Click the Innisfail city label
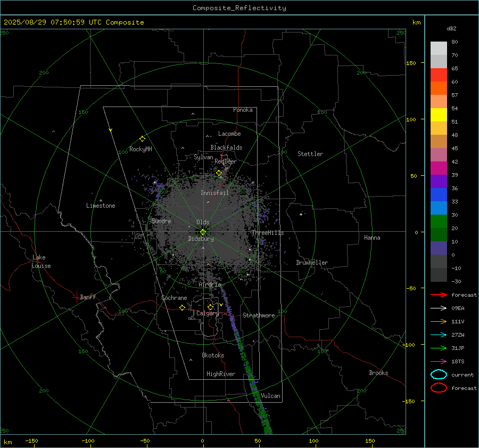 point(214,193)
